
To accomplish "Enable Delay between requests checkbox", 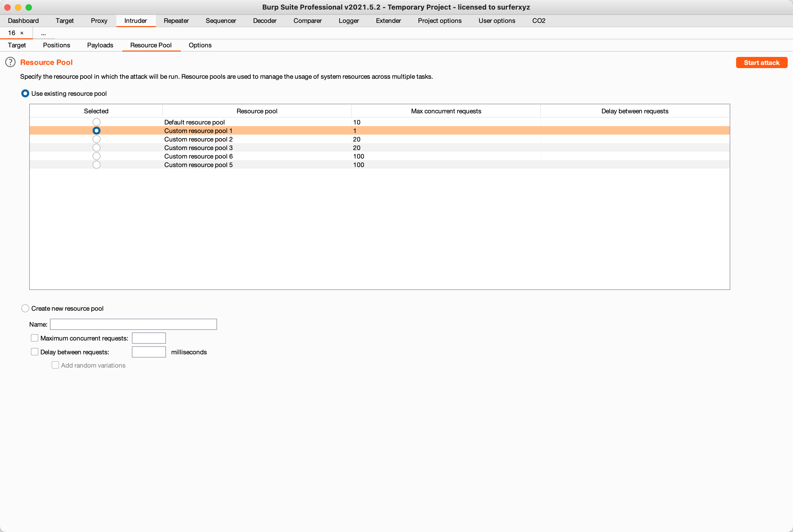I will (x=35, y=352).
